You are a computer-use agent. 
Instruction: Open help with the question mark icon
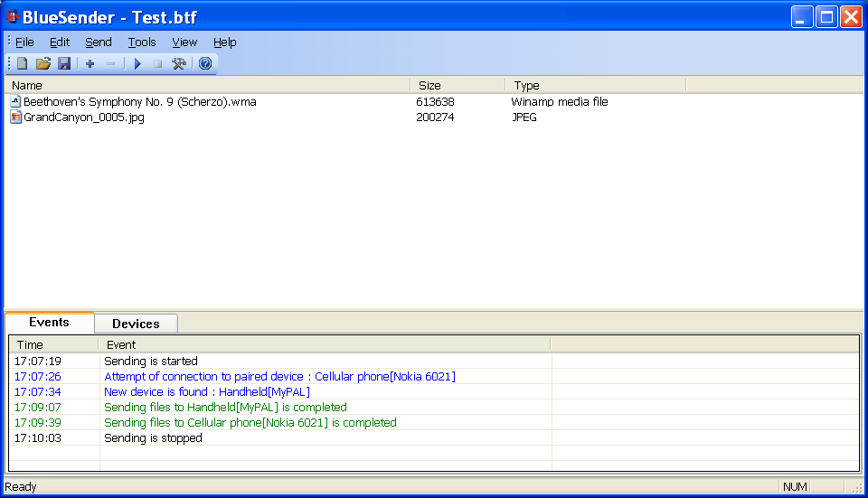coord(205,63)
